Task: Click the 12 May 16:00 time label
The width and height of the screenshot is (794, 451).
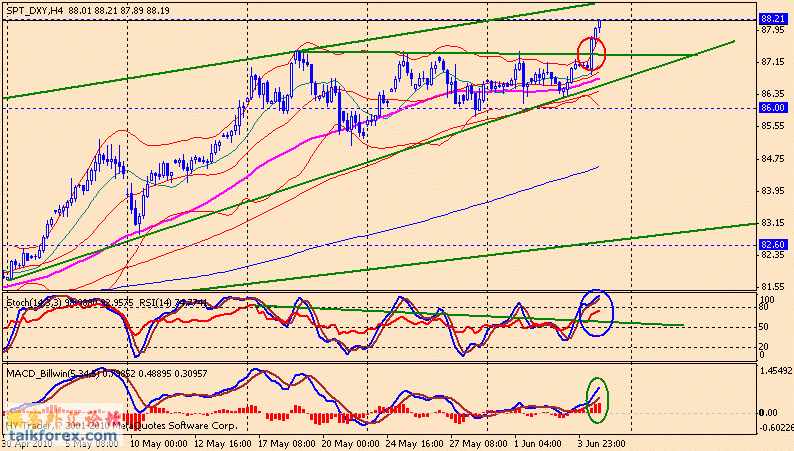Action: coord(223,444)
